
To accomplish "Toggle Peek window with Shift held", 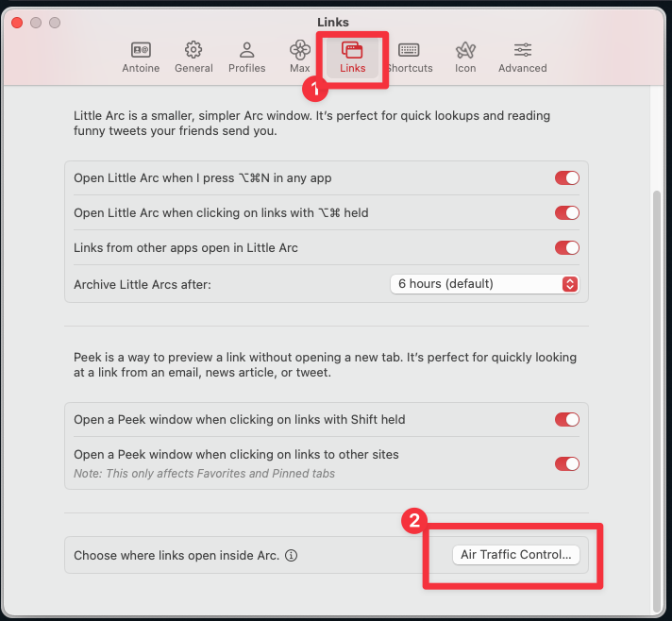I will [x=566, y=419].
